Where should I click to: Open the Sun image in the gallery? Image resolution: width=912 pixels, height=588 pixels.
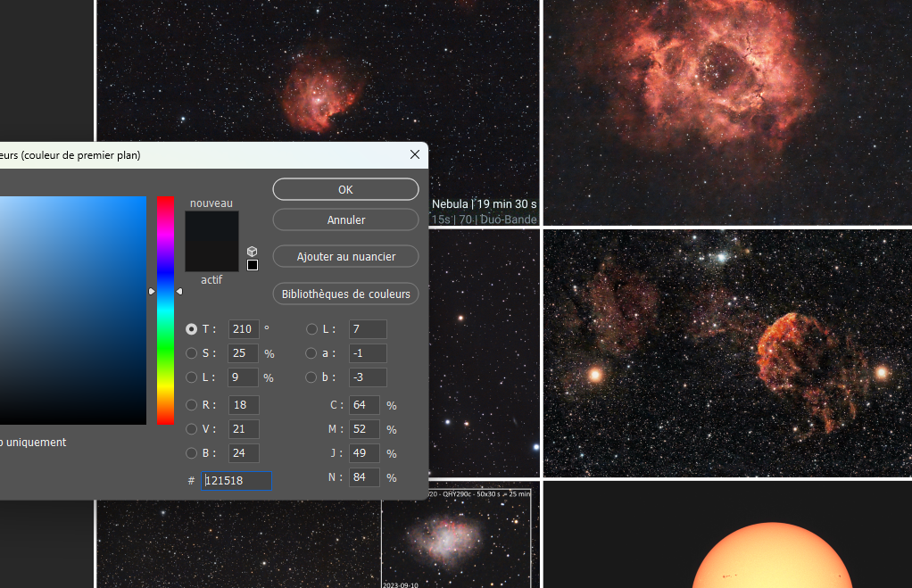point(727,534)
